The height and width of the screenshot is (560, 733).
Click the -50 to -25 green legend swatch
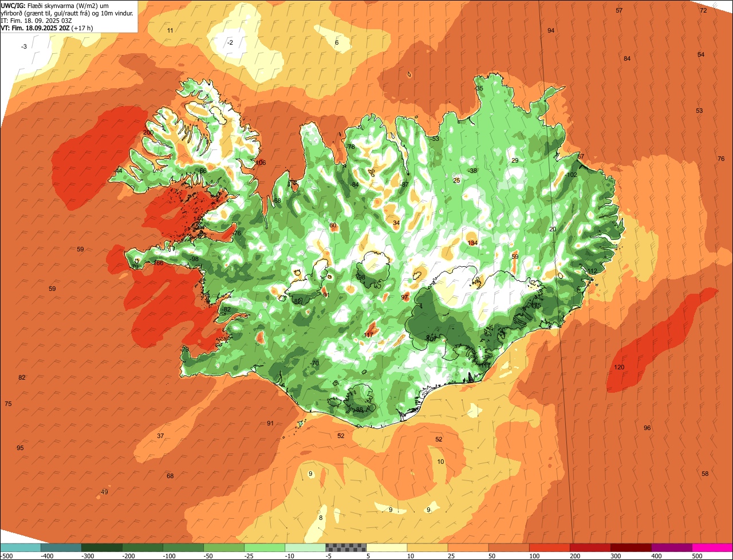coord(223,547)
